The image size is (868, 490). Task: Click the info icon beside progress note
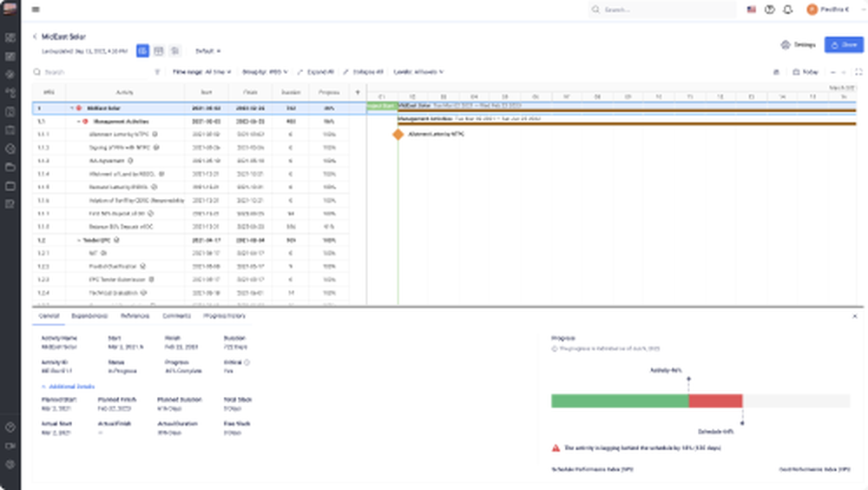coord(554,349)
